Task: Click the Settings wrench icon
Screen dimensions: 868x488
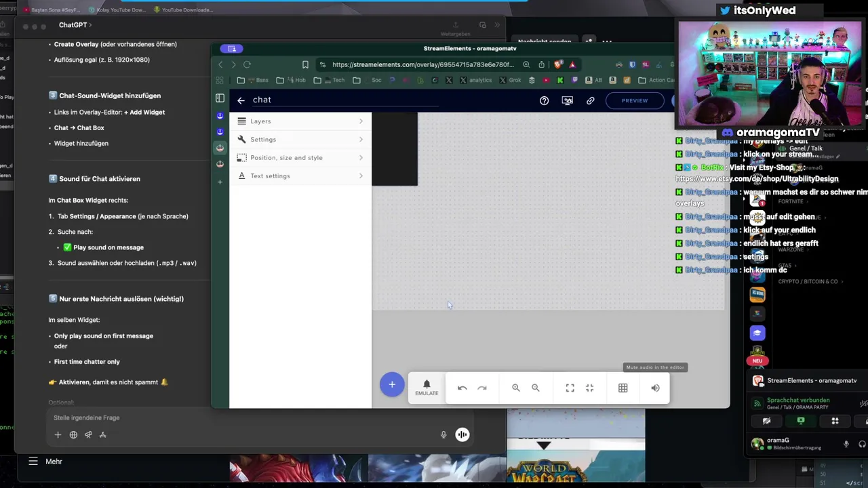Action: point(241,140)
